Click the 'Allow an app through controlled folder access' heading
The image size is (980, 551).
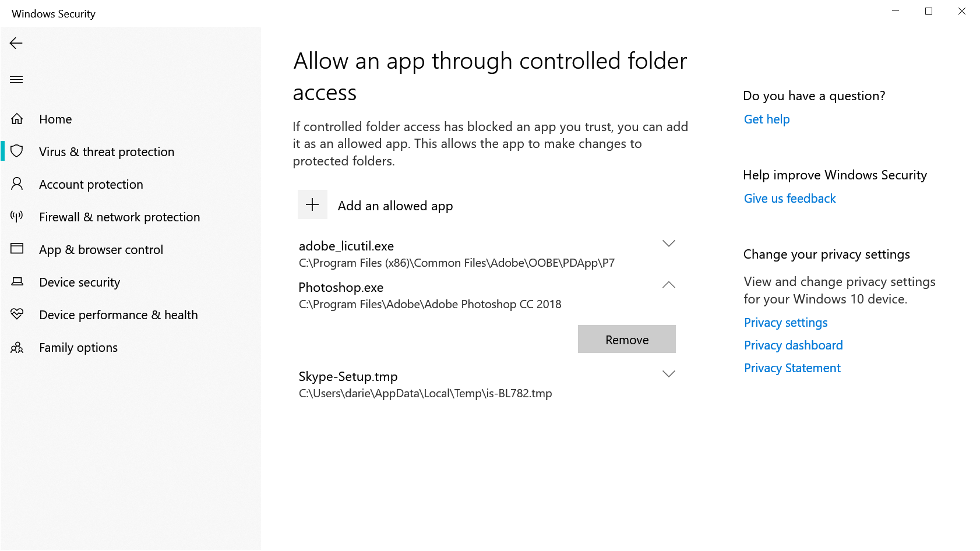click(490, 77)
